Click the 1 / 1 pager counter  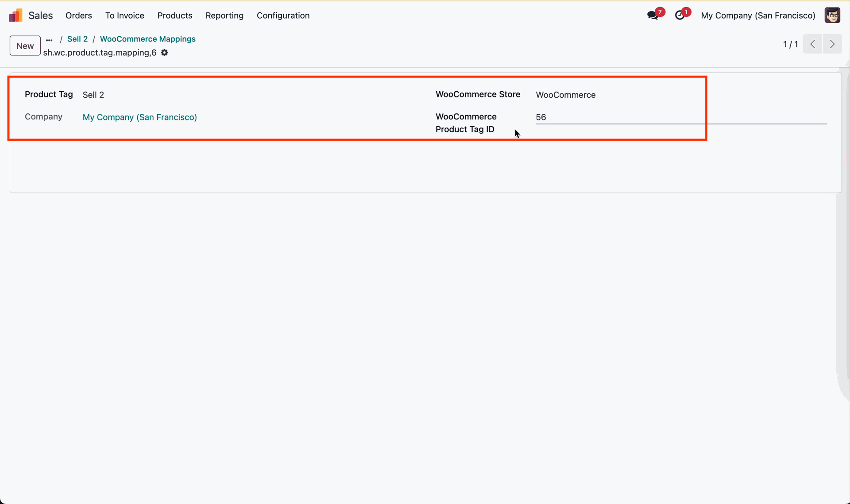[790, 44]
